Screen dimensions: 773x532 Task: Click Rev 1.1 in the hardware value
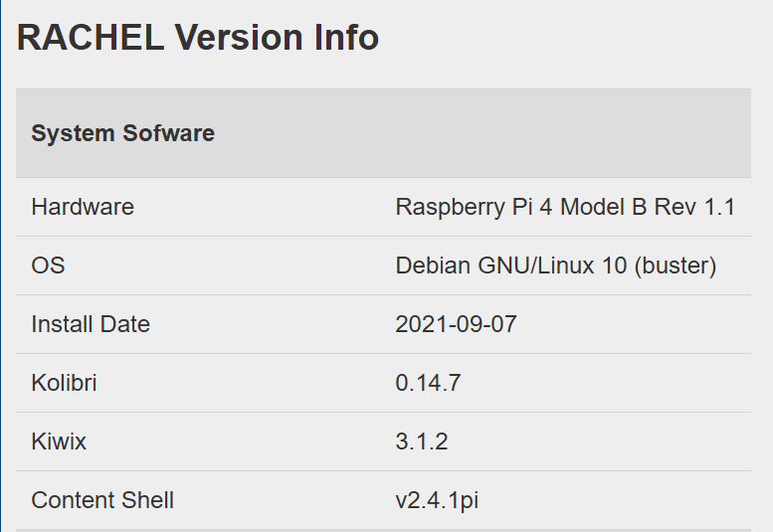pyautogui.click(x=694, y=207)
